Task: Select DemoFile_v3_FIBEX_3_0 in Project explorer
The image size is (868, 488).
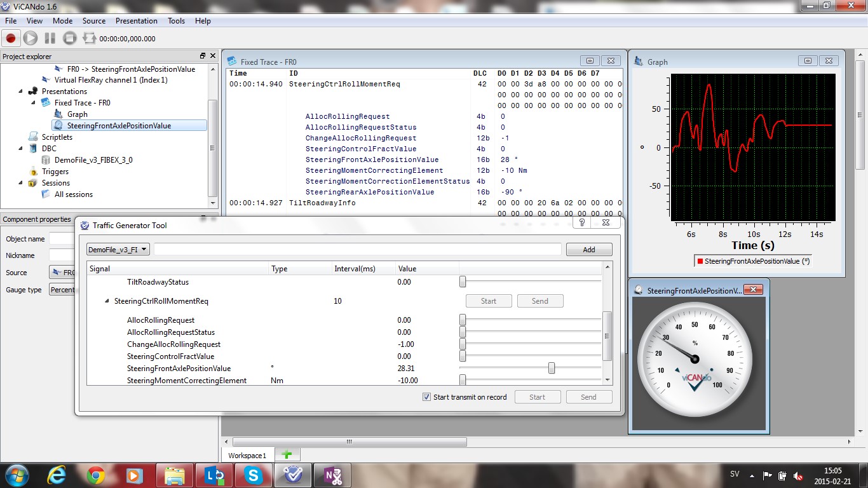Action: (93, 160)
